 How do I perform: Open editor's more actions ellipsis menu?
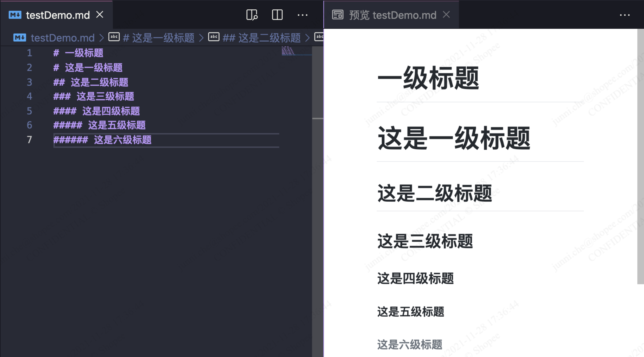coord(302,15)
